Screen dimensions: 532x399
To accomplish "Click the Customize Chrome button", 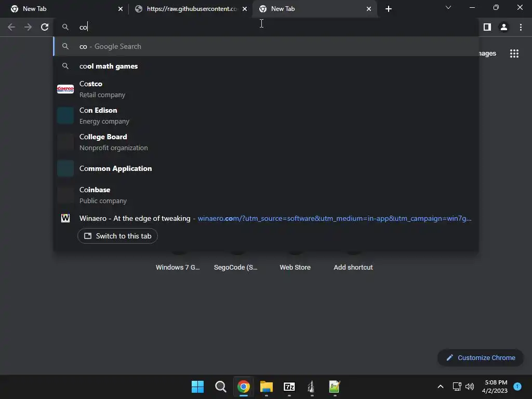I will 481,357.
